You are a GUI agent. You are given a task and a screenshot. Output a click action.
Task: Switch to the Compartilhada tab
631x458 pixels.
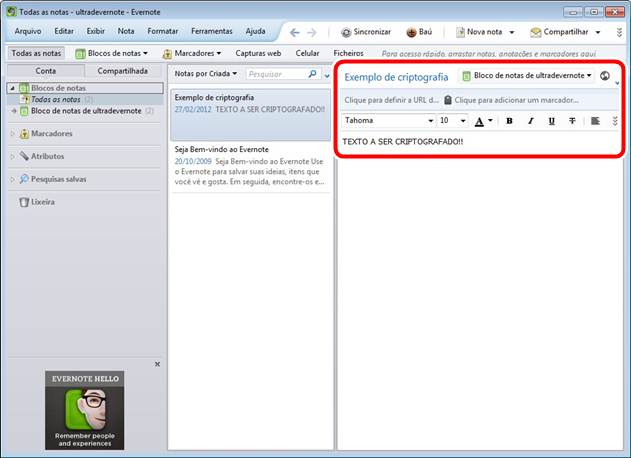point(123,71)
